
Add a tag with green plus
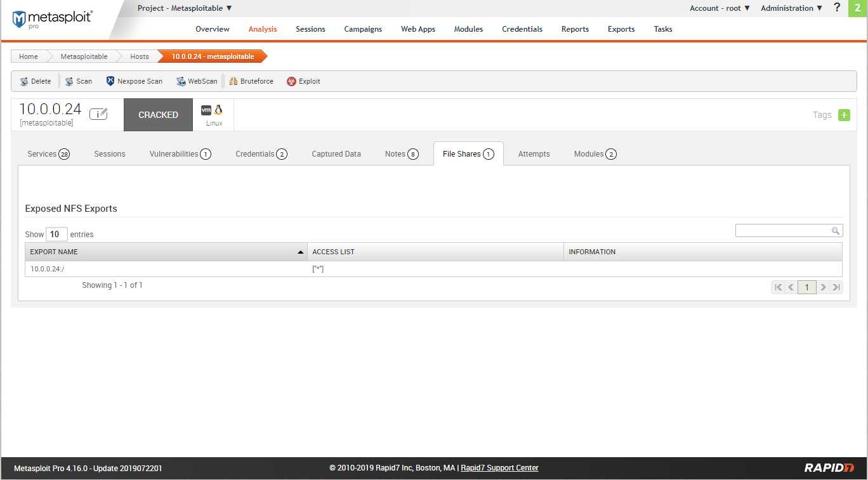click(x=844, y=115)
